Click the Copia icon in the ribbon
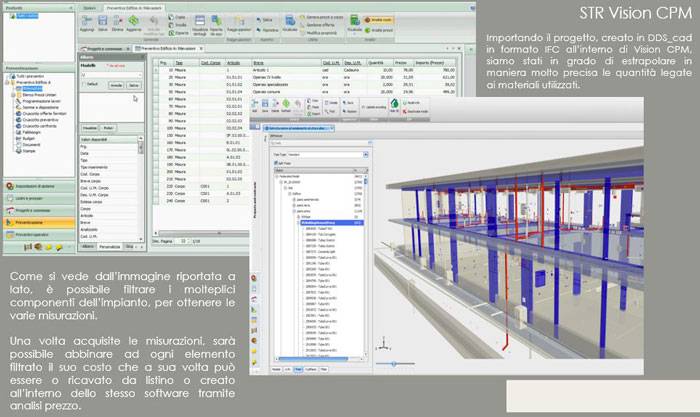Screen dimensions: 700x417 click(171, 17)
